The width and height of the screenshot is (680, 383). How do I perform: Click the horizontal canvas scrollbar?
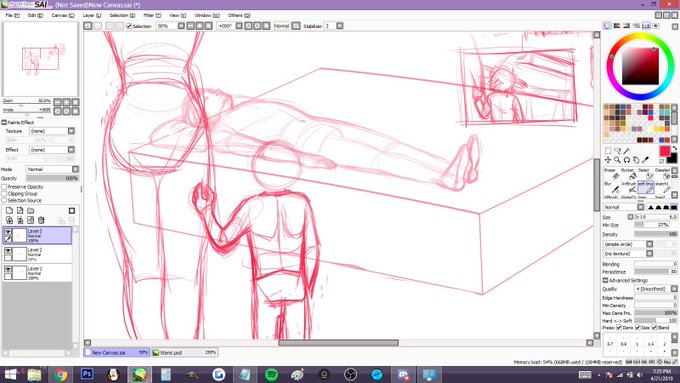[x=338, y=343]
